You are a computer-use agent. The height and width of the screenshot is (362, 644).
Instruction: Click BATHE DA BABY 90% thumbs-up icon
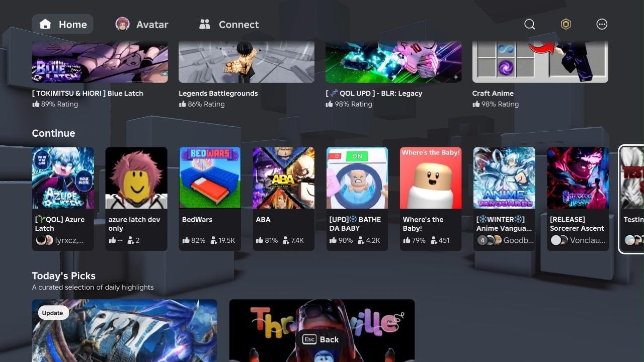pos(333,240)
